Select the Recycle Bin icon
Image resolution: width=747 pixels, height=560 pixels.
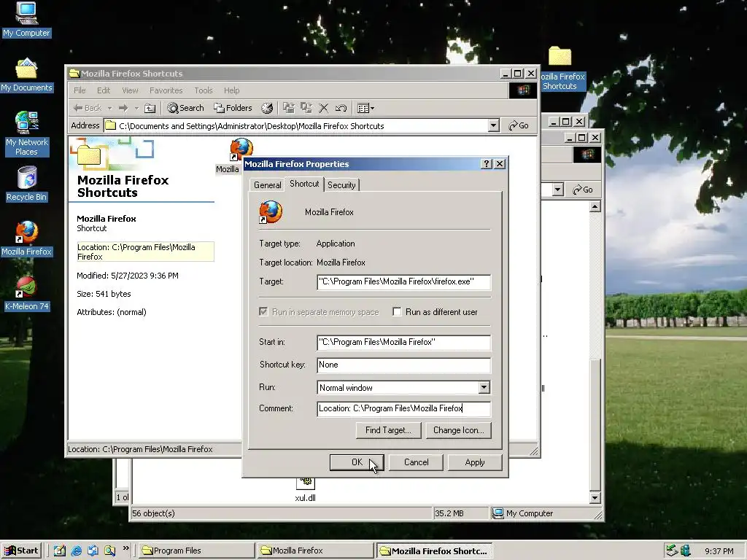click(x=27, y=184)
